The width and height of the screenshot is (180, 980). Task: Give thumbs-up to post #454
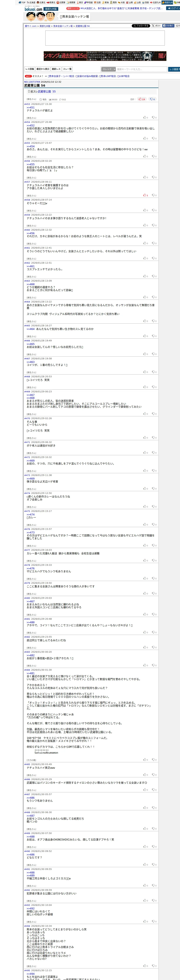(x=145, y=139)
